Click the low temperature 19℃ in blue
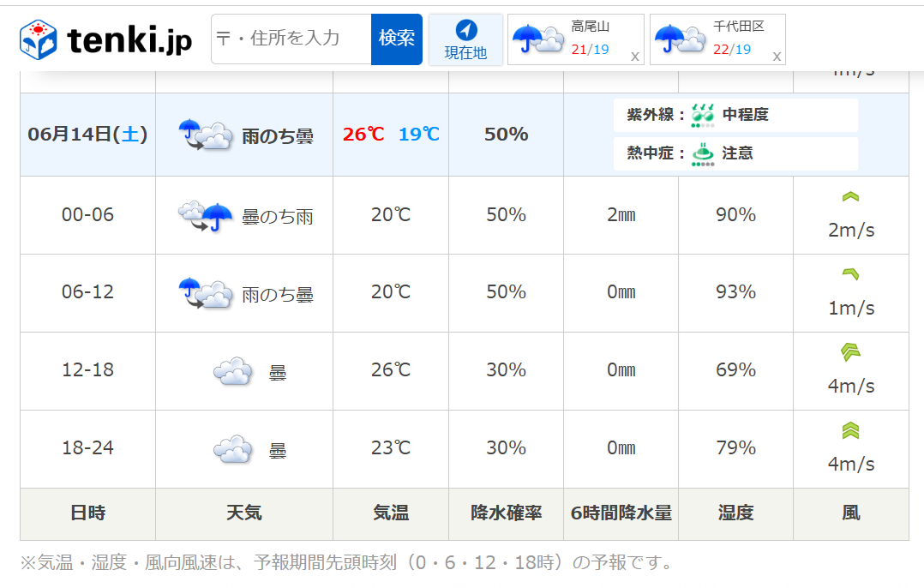 pos(419,135)
